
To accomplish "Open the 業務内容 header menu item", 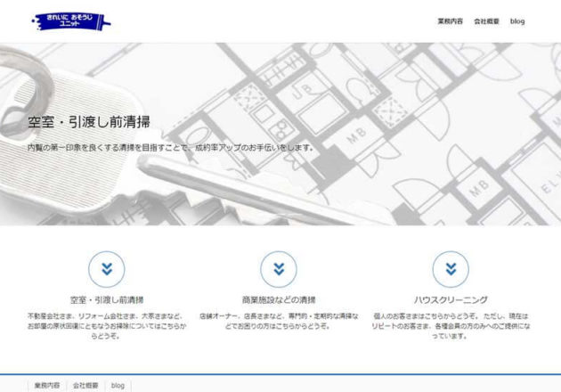I will 450,21.
